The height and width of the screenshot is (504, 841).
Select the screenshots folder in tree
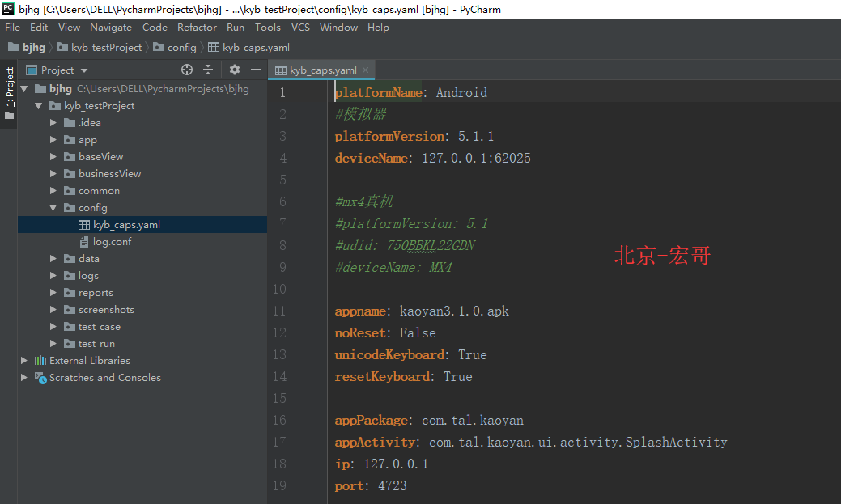tap(106, 310)
